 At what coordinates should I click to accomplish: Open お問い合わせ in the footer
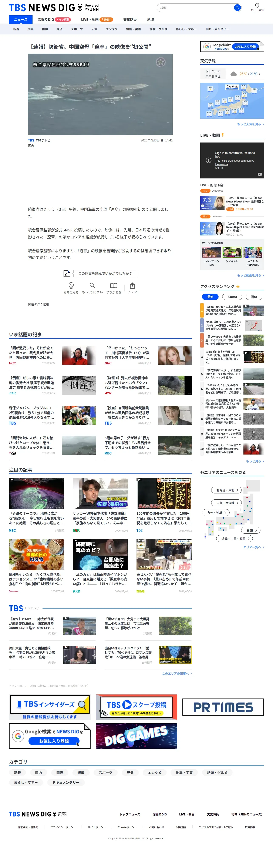click(156, 827)
